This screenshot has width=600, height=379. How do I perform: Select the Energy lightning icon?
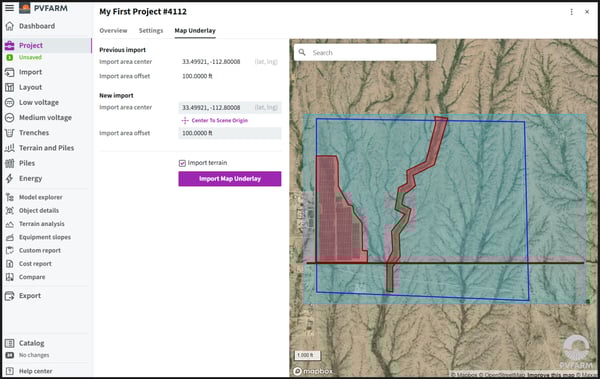tap(10, 178)
